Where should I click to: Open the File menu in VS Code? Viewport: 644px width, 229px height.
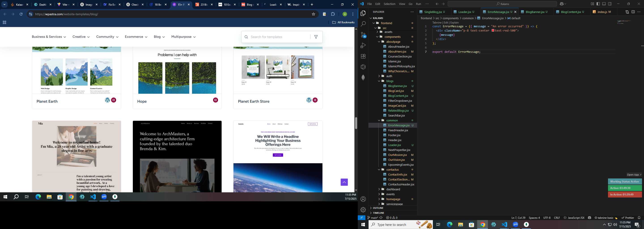[369, 4]
